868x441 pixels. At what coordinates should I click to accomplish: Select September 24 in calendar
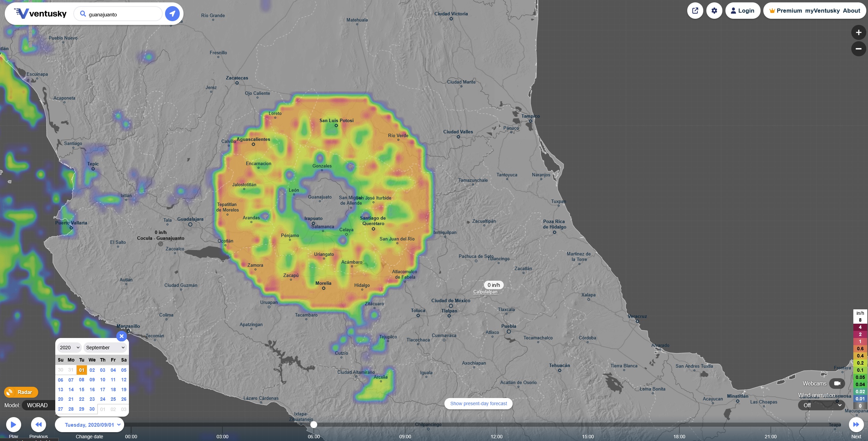point(103,399)
